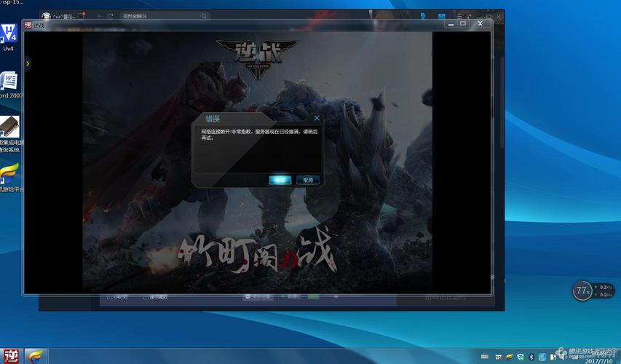Click the battery power icon in the system tray

553,357
